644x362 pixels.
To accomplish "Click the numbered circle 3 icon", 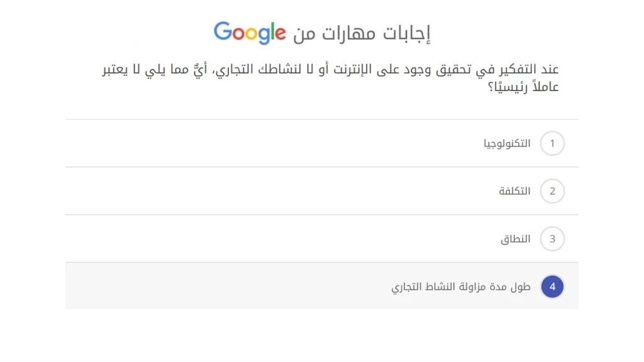I will pyautogui.click(x=552, y=239).
